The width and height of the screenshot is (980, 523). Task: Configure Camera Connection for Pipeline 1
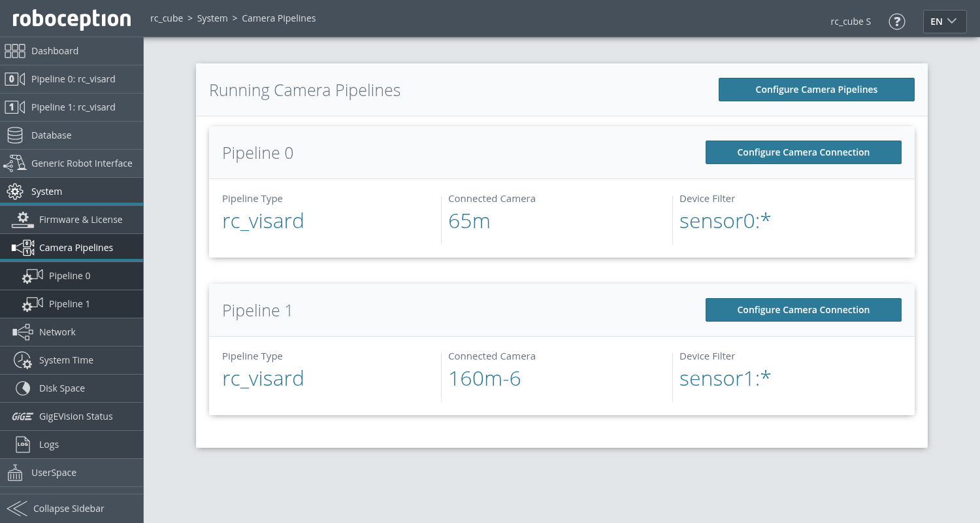(803, 310)
